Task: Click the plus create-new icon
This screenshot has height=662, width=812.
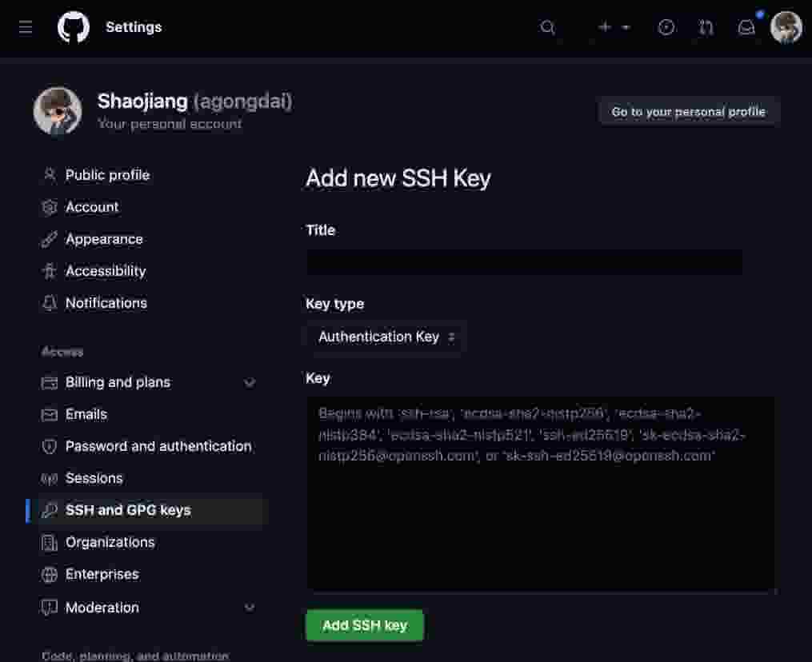Action: 604,27
